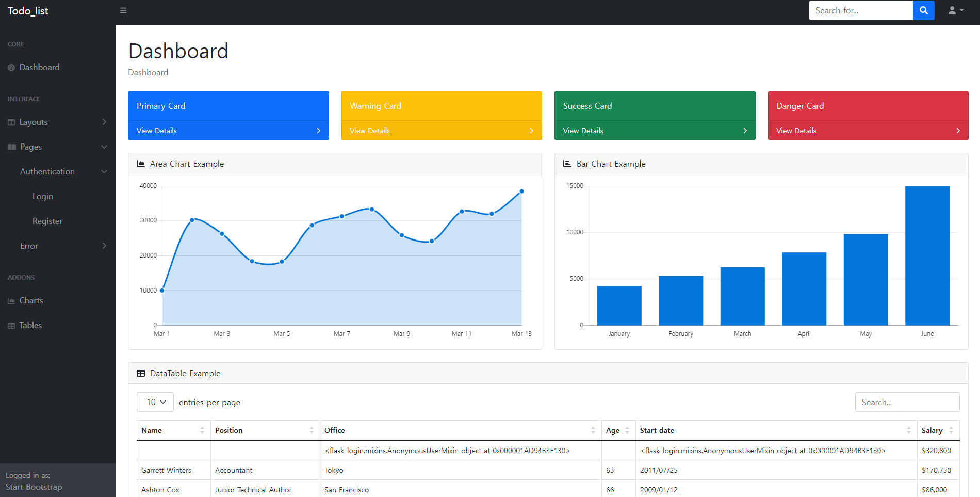Click the Pages book icon

12,147
